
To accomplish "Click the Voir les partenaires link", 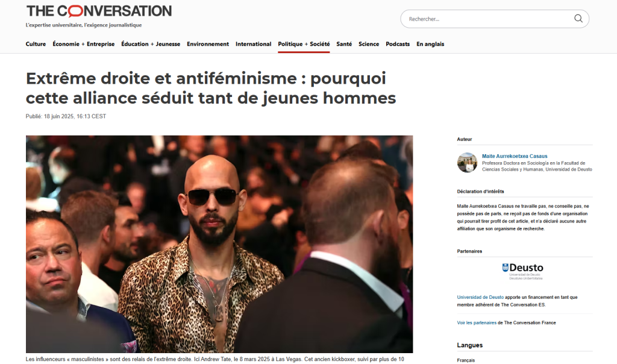I will pos(477,322).
